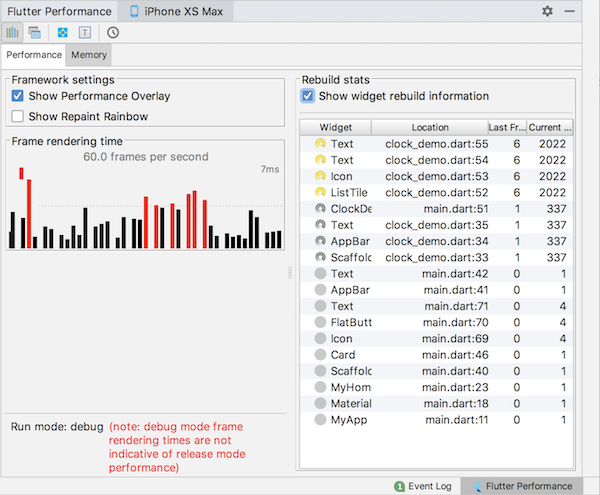Click the Event Log status icon
The image size is (600, 495).
(400, 486)
